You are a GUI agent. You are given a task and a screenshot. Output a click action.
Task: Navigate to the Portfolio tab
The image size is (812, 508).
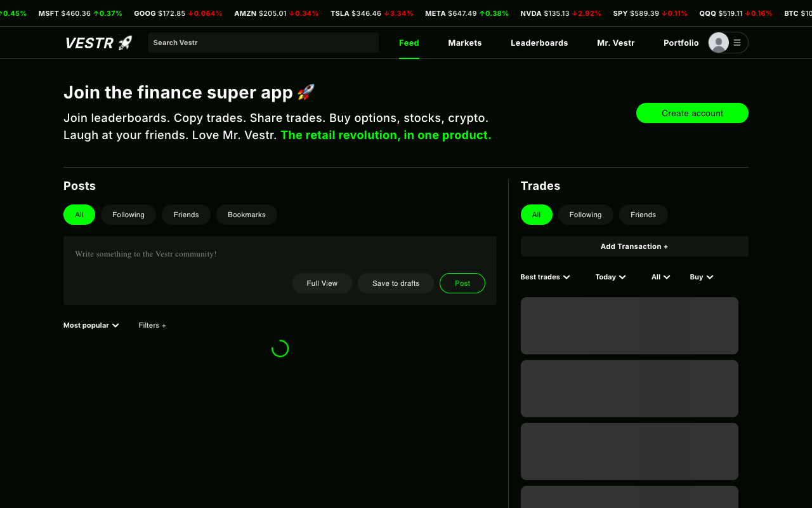[x=681, y=43]
